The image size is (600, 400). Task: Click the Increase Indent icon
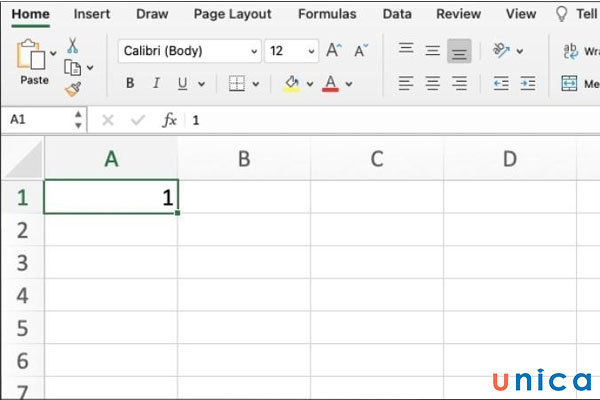click(x=527, y=84)
